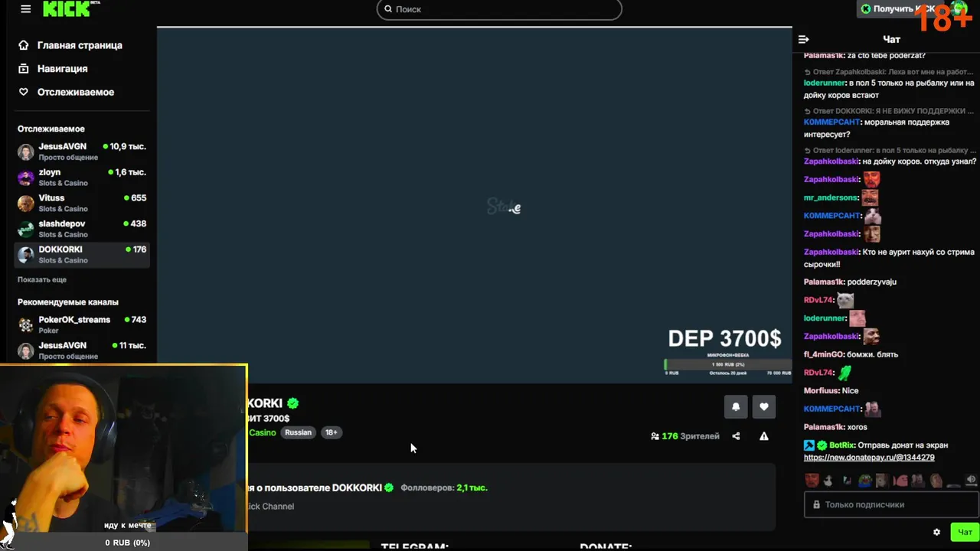Click into the Поиск search field

(x=499, y=9)
